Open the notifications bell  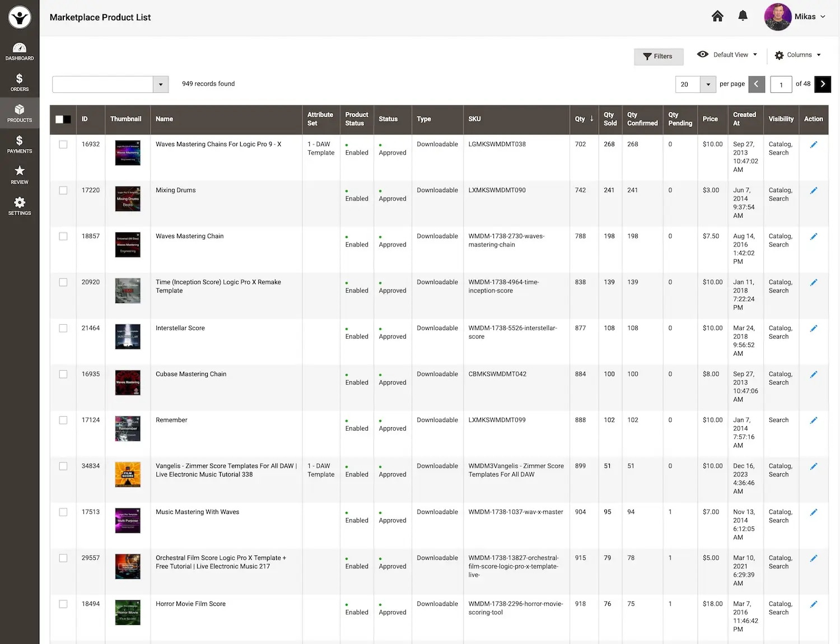(x=743, y=16)
